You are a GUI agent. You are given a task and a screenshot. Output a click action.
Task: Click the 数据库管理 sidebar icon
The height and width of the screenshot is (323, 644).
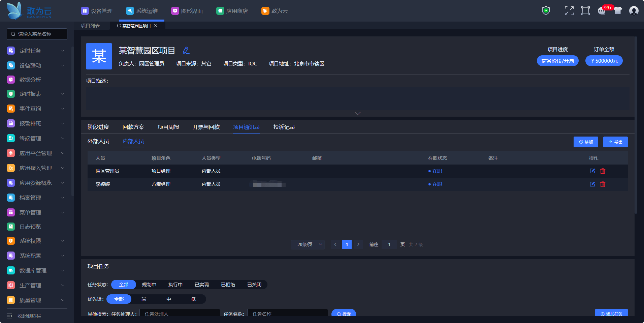[11, 270]
